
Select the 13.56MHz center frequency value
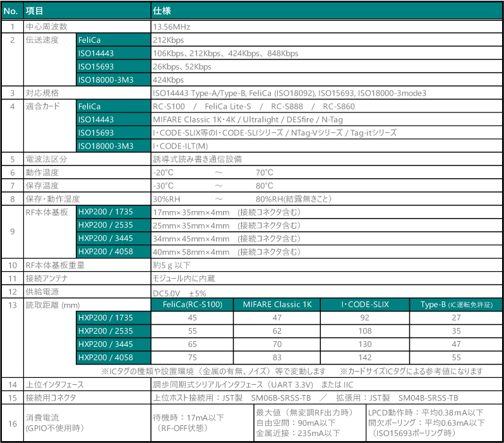[x=173, y=27]
